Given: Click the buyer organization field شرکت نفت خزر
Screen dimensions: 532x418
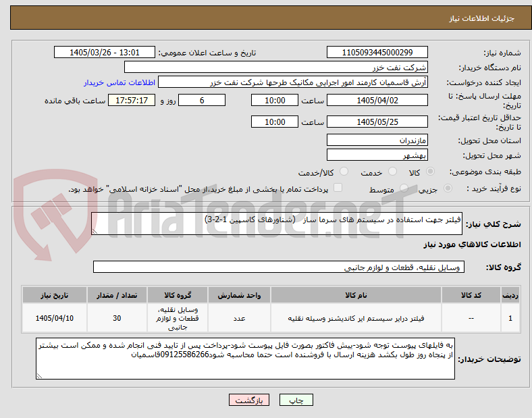Looking at the screenshot, I should (x=276, y=67).
